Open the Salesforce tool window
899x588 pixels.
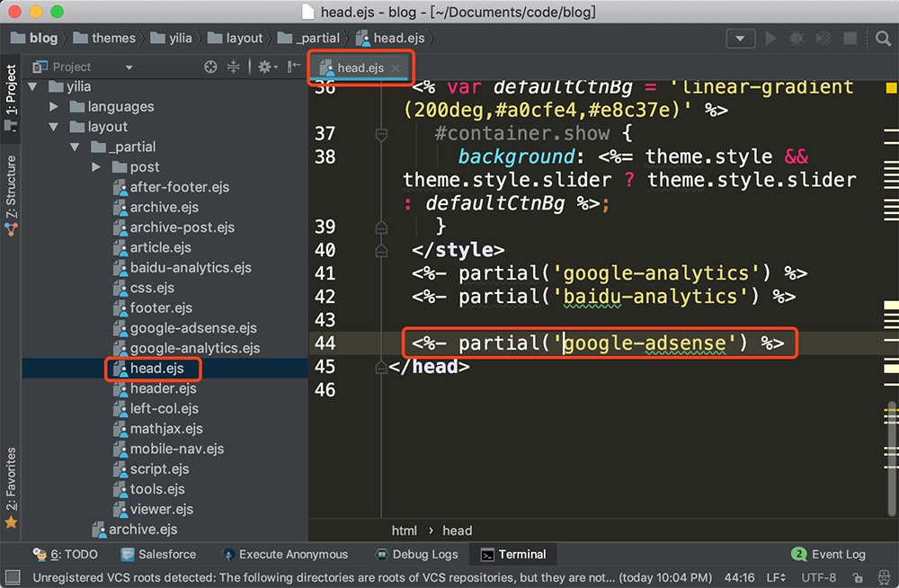(x=158, y=554)
